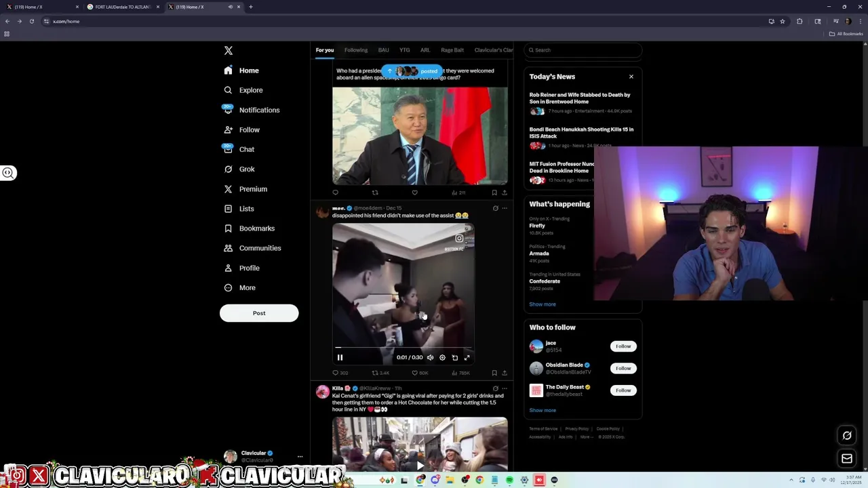Open the Firefly trending topic
Image resolution: width=868 pixels, height=488 pixels.
[x=537, y=226]
